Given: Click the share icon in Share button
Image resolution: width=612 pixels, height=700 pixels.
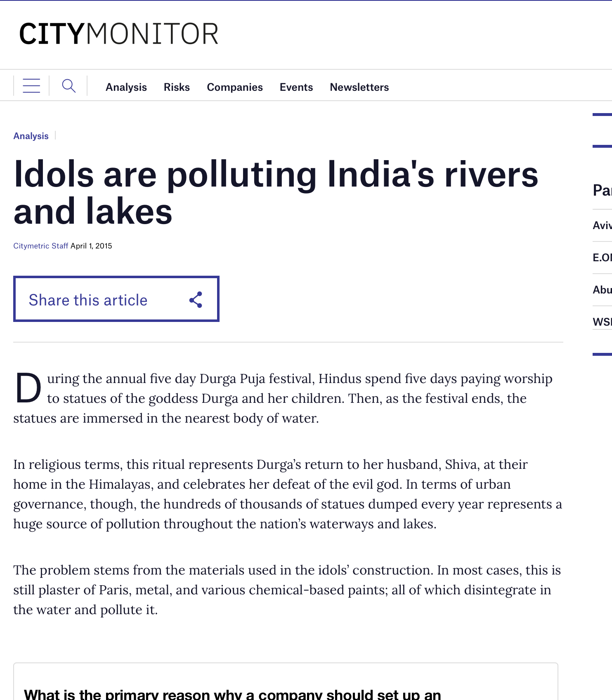Looking at the screenshot, I should [196, 300].
